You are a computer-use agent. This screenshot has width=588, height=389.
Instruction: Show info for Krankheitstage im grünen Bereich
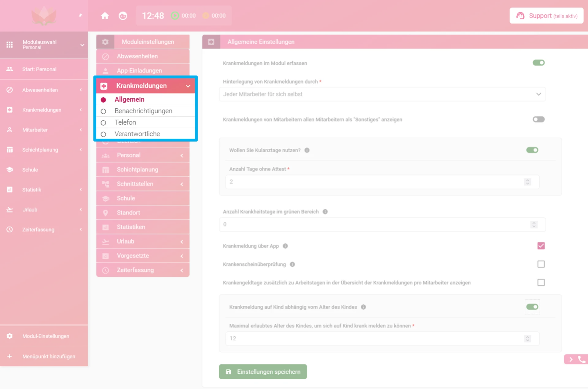point(325,212)
